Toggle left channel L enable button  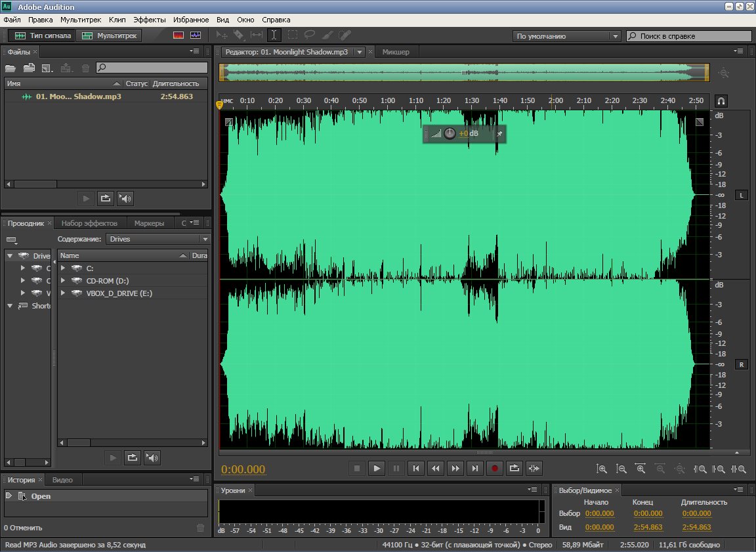pyautogui.click(x=742, y=195)
